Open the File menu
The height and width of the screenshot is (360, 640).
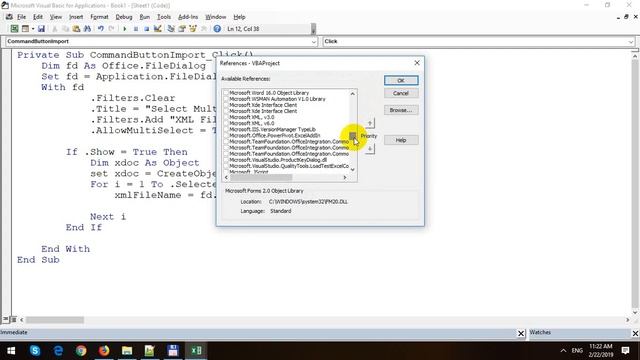(21, 17)
